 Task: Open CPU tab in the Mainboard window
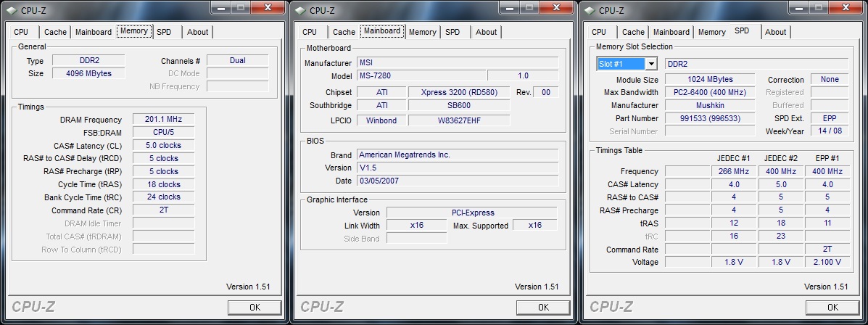[x=310, y=32]
